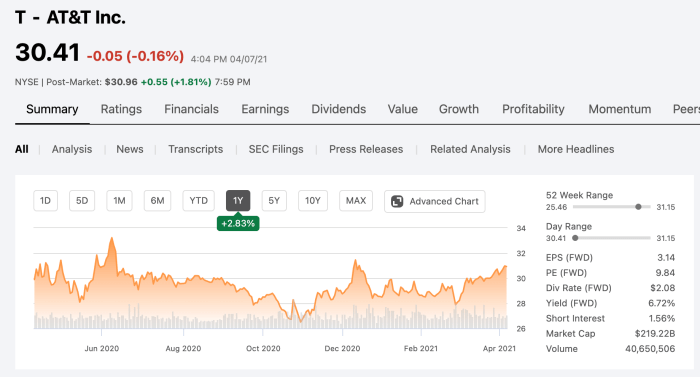Select the 1D chart range

coord(46,201)
